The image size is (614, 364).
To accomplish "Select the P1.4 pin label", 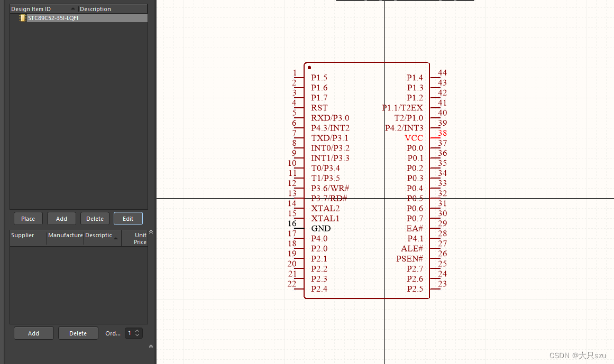I will pyautogui.click(x=415, y=78).
